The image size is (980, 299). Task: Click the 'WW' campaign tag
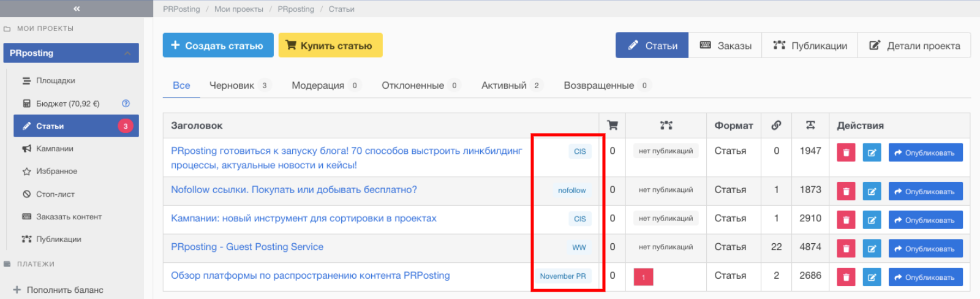(579, 248)
